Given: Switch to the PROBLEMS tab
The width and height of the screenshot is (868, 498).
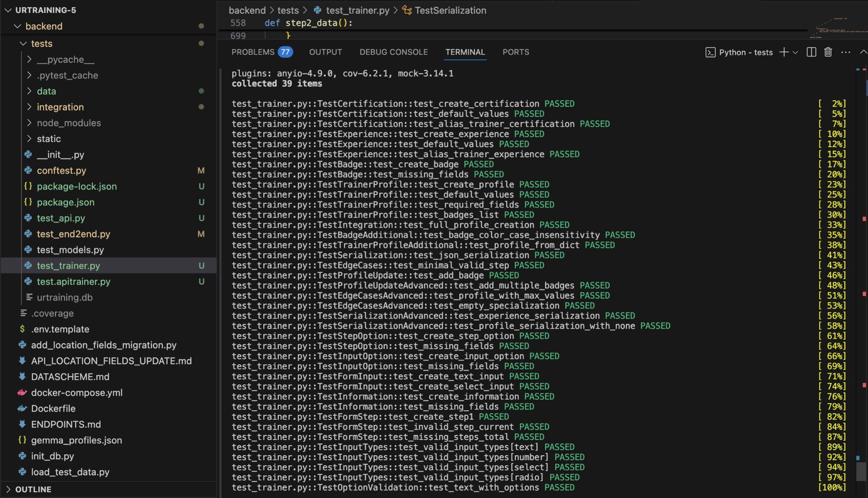Looking at the screenshot, I should [x=253, y=52].
